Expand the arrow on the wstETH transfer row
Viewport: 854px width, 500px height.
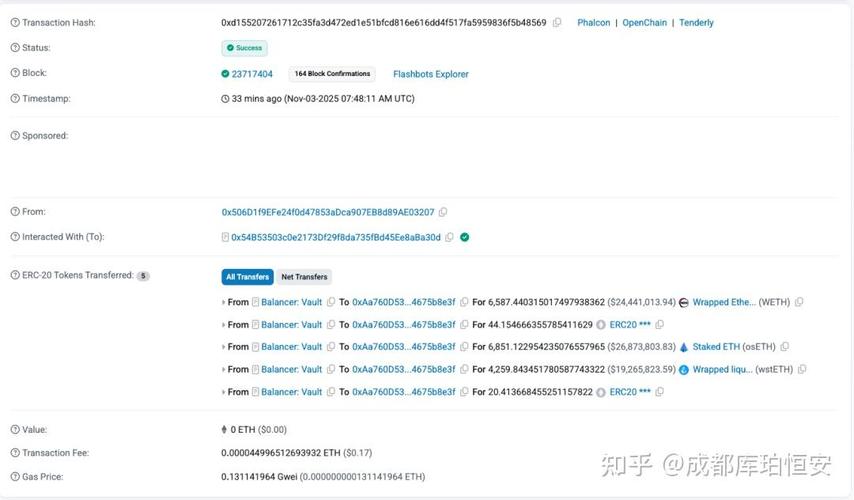(x=223, y=370)
